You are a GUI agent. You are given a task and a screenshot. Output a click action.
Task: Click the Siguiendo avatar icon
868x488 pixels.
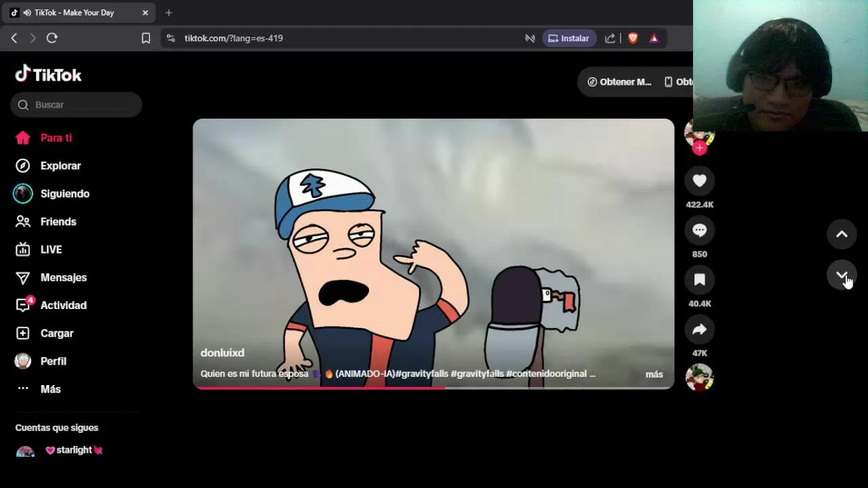pos(23,193)
